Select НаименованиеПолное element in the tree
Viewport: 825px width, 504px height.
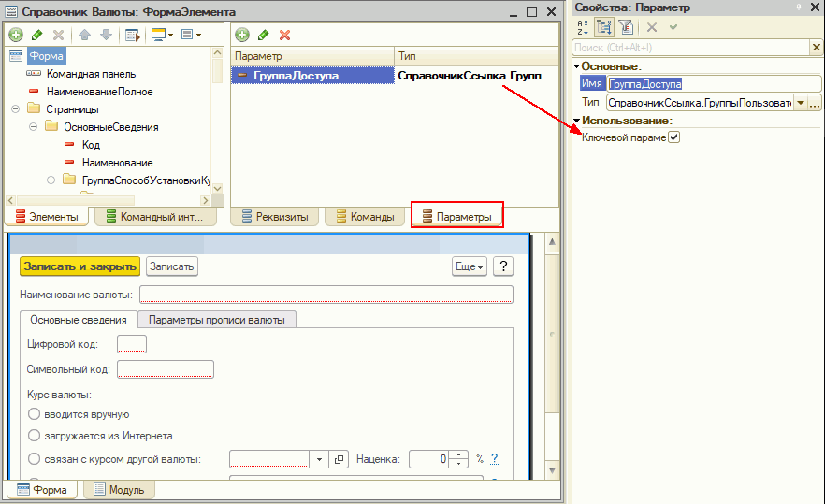(99, 92)
